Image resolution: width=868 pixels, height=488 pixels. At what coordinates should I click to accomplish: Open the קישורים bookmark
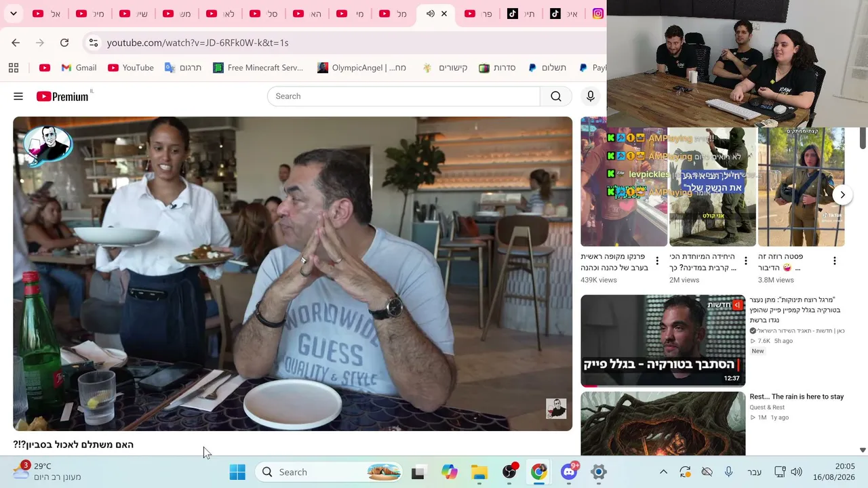(445, 68)
